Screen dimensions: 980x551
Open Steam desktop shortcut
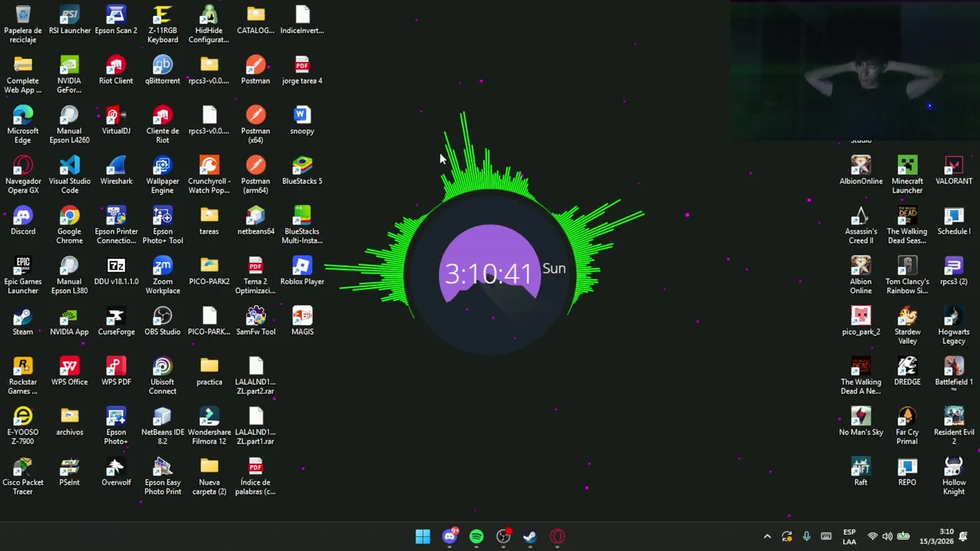(x=23, y=321)
